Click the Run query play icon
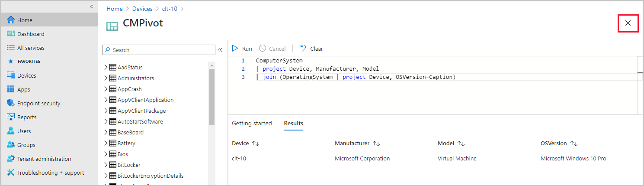The height and width of the screenshot is (186, 644). click(235, 49)
